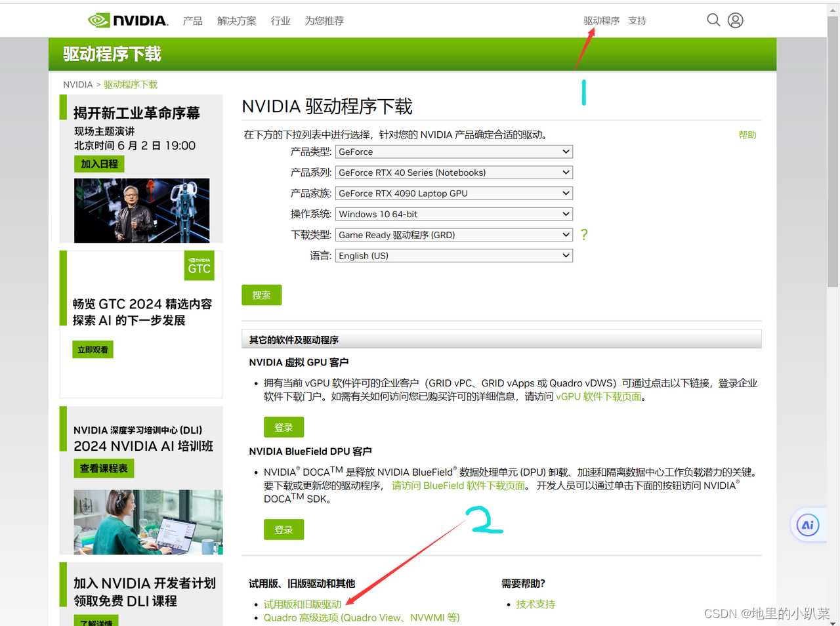This screenshot has height=626, width=840.
Task: Open the 技术支持 link
Action: click(535, 604)
